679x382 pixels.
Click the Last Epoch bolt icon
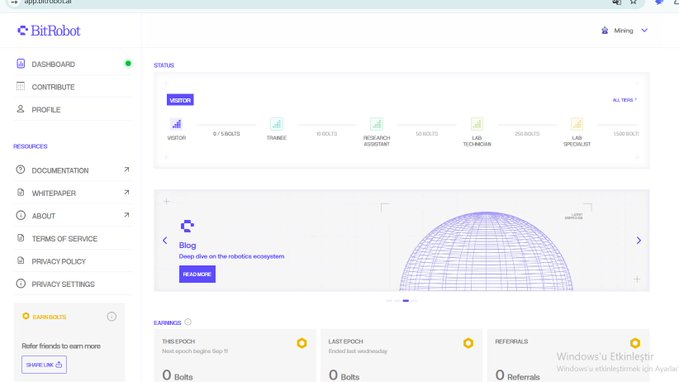click(x=468, y=343)
